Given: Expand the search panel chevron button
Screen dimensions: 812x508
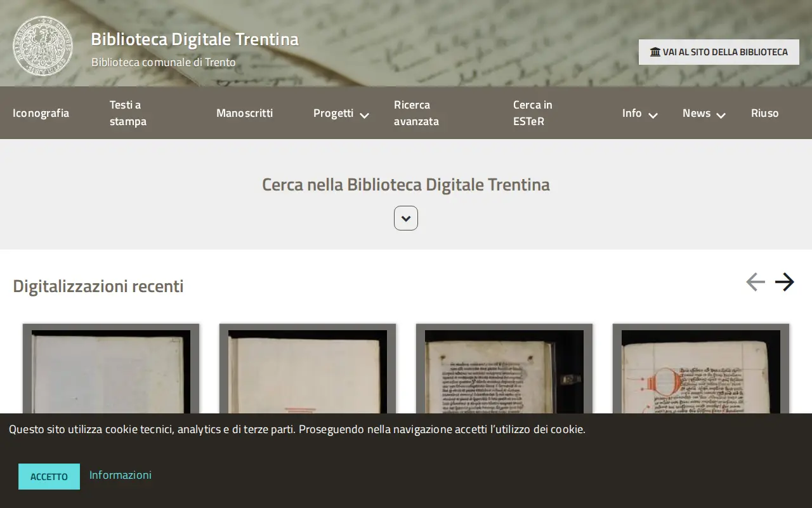Looking at the screenshot, I should (x=406, y=218).
